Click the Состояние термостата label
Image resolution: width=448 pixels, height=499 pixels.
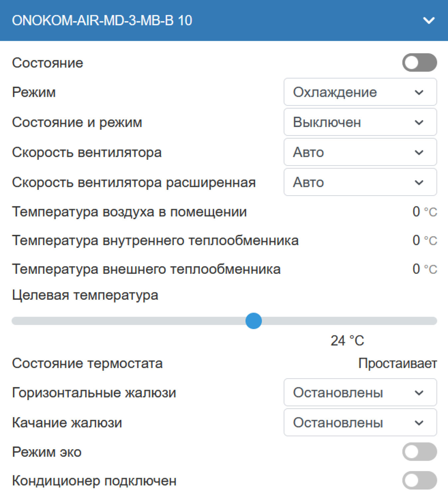pyautogui.click(x=87, y=363)
